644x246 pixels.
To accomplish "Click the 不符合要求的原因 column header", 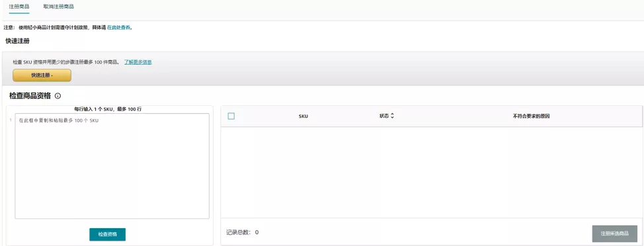I will pos(531,116).
